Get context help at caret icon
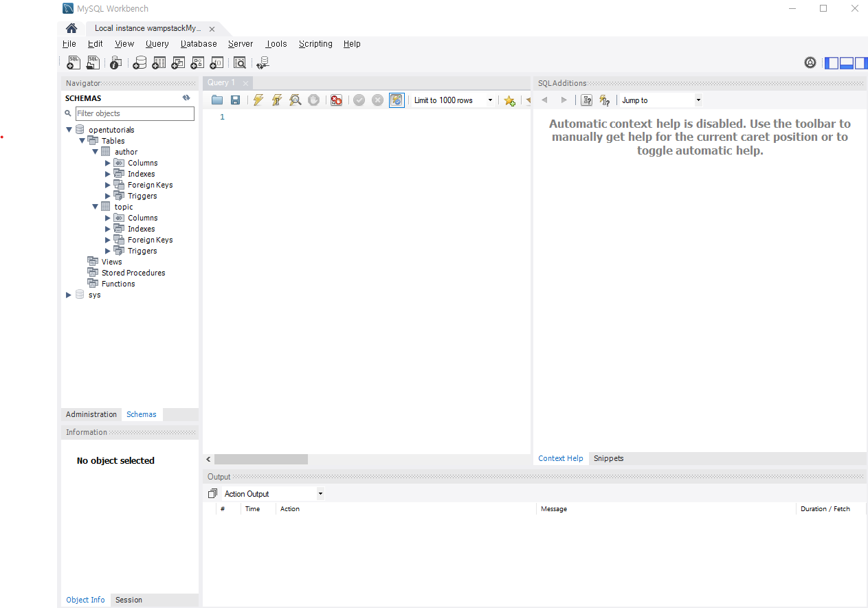This screenshot has height=608, width=868. click(x=586, y=100)
